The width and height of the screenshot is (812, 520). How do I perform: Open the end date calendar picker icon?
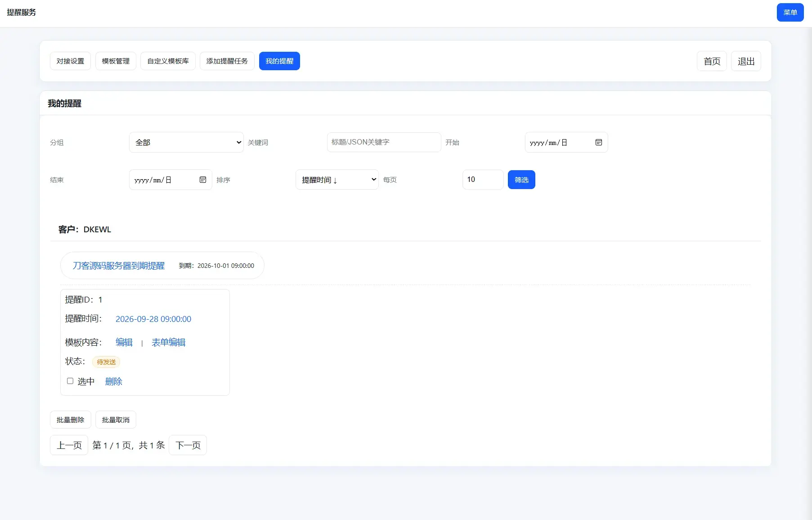coord(203,180)
